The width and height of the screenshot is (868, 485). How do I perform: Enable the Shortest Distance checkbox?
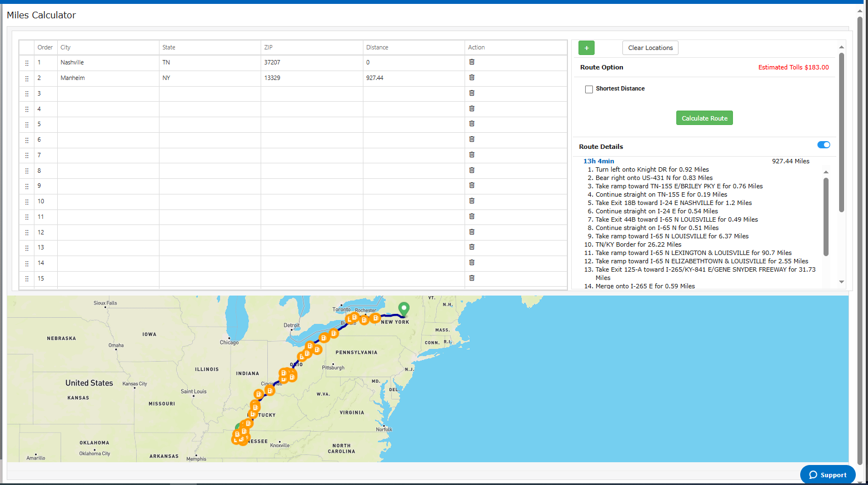click(x=589, y=89)
